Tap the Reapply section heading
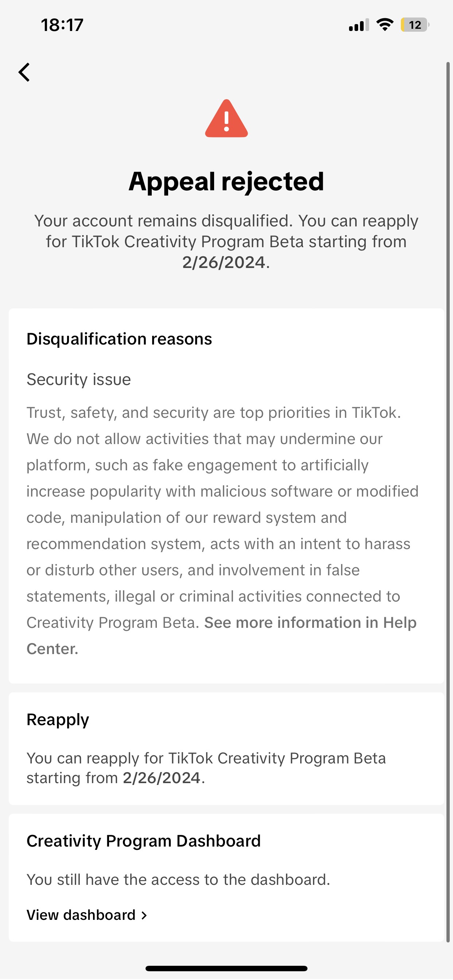This screenshot has height=980, width=453. [x=58, y=719]
